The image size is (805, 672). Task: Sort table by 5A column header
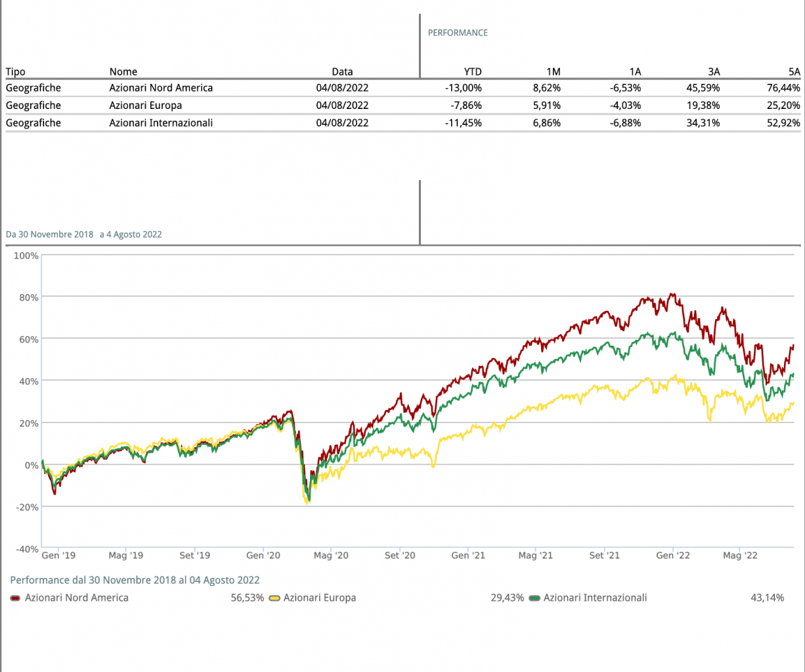[794, 72]
